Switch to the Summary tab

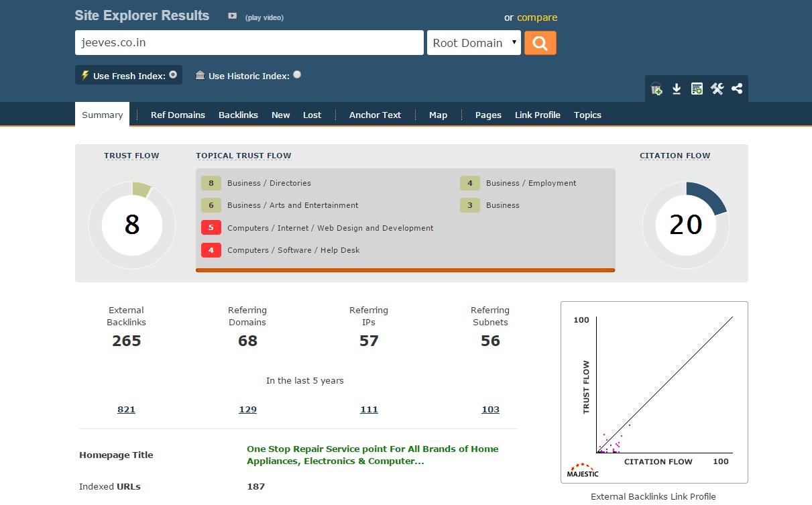102,115
